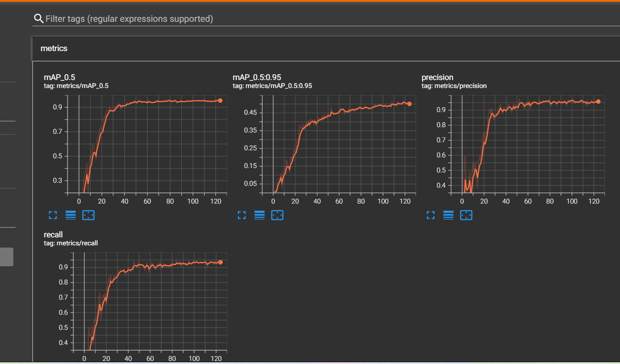Click the 'tag: metrics/mAP_0.5' label
620x364 pixels.
coord(76,86)
